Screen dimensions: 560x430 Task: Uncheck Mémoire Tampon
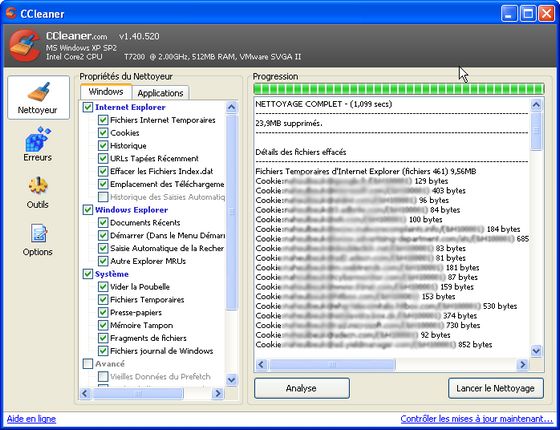(x=103, y=325)
